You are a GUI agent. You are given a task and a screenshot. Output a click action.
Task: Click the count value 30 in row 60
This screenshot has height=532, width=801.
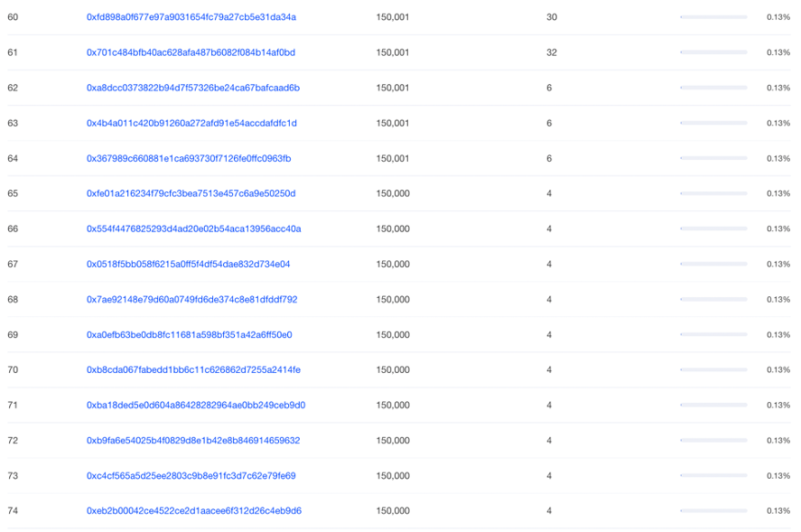(x=552, y=17)
